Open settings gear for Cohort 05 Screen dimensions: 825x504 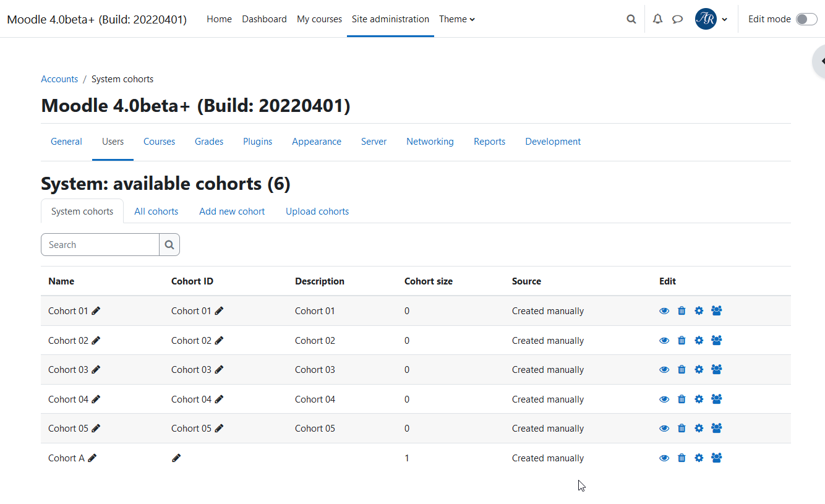[699, 429]
